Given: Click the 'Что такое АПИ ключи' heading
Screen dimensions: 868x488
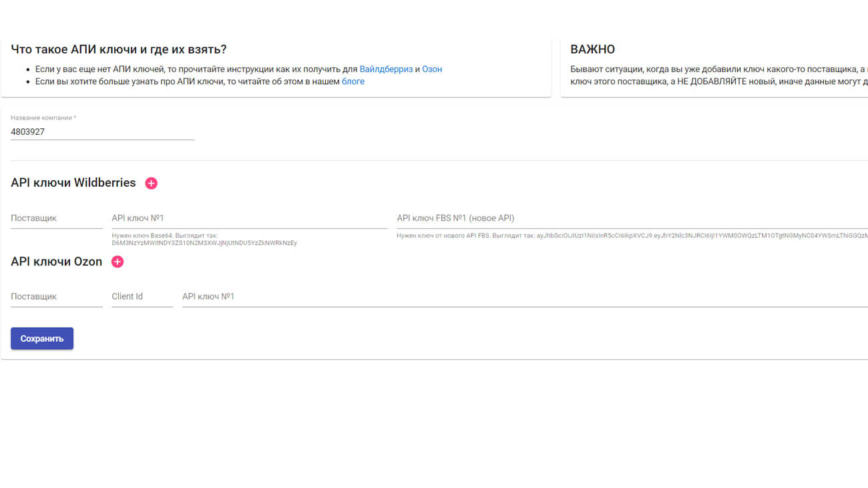Looking at the screenshot, I should tap(119, 49).
